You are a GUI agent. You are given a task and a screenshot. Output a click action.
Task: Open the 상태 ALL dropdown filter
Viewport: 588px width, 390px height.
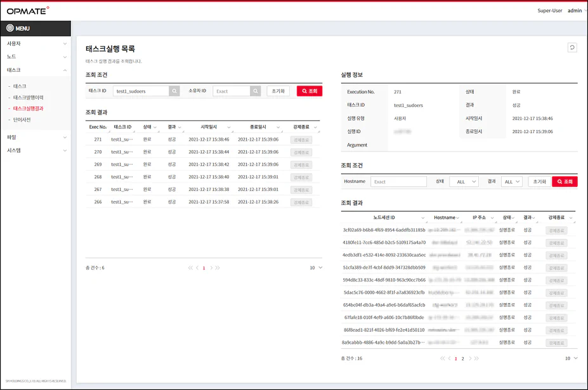[464, 182]
